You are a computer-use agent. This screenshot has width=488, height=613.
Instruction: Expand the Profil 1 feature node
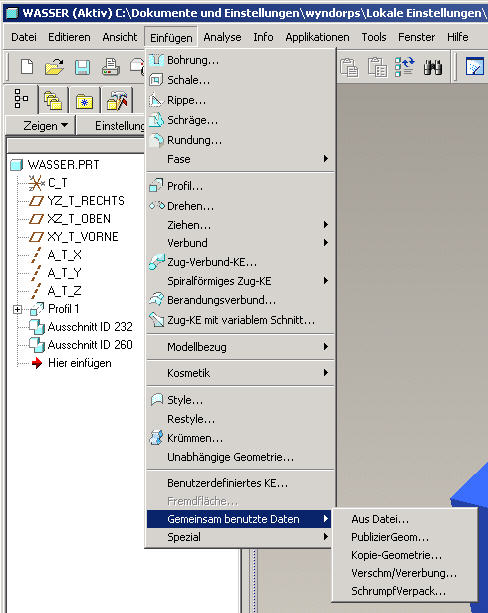click(x=17, y=310)
